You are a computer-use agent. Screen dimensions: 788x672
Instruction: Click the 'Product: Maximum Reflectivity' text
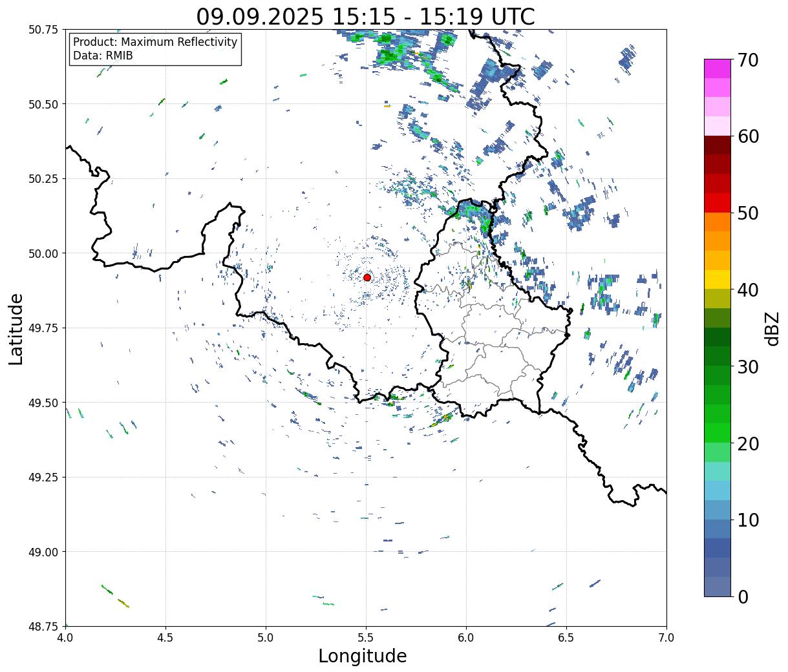155,42
